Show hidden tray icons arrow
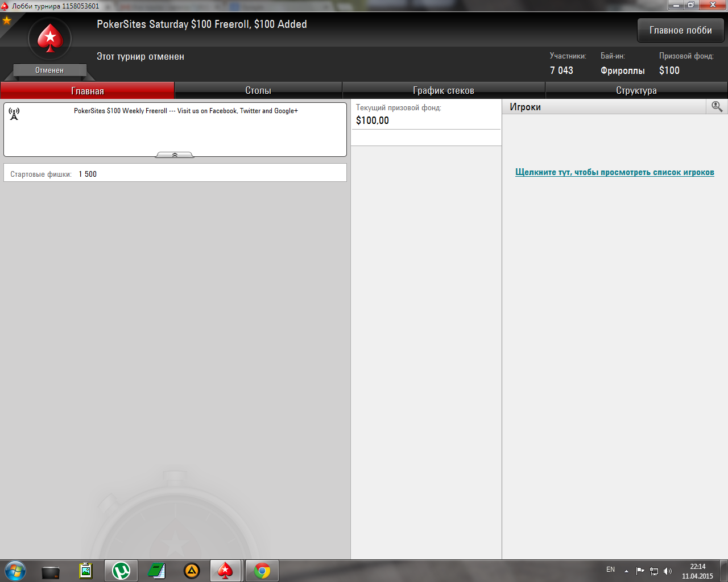The width and height of the screenshot is (728, 582). 626,571
